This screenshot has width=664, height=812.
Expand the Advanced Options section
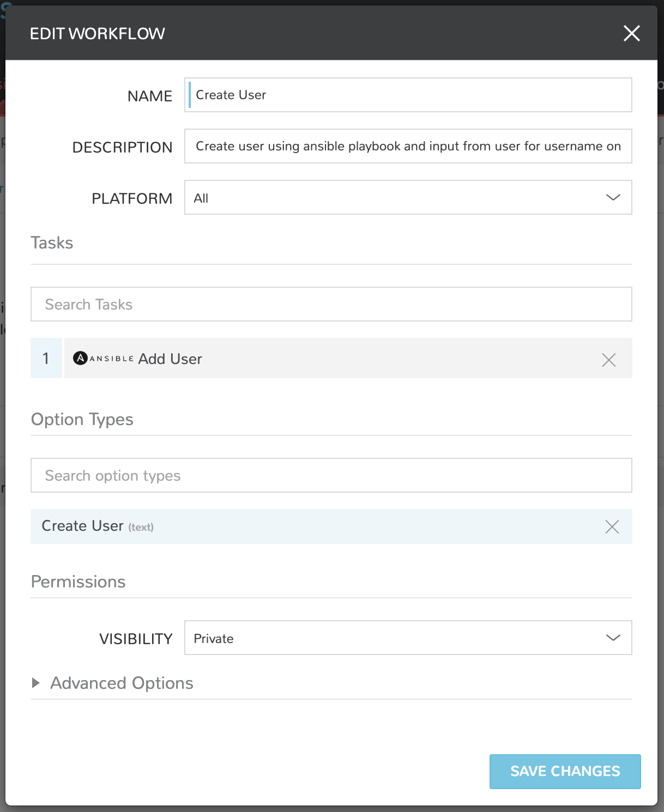coord(122,683)
